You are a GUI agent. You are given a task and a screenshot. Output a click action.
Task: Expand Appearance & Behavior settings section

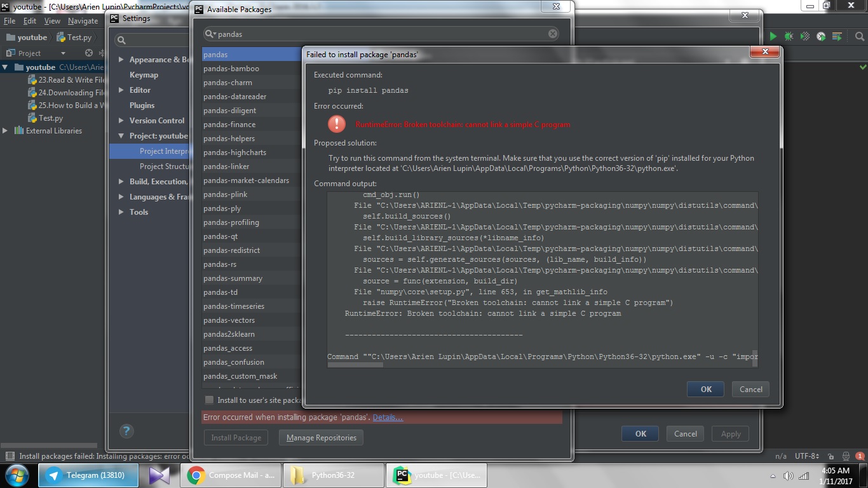tap(121, 59)
